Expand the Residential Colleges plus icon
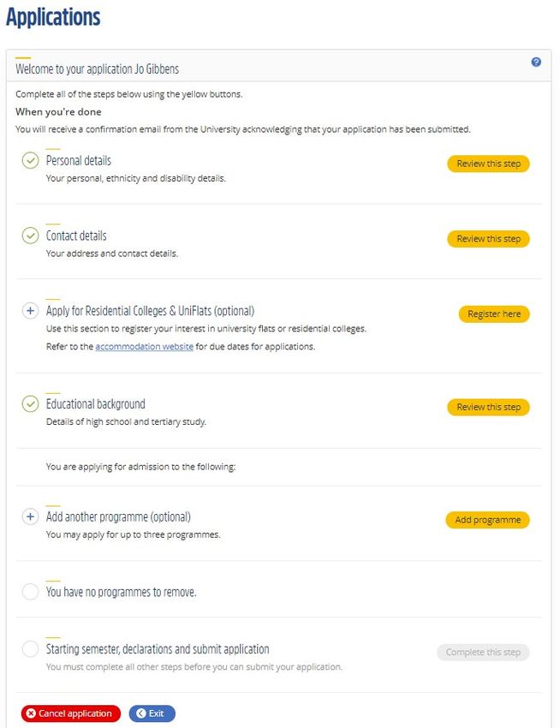The image size is (560, 728). coord(30,311)
